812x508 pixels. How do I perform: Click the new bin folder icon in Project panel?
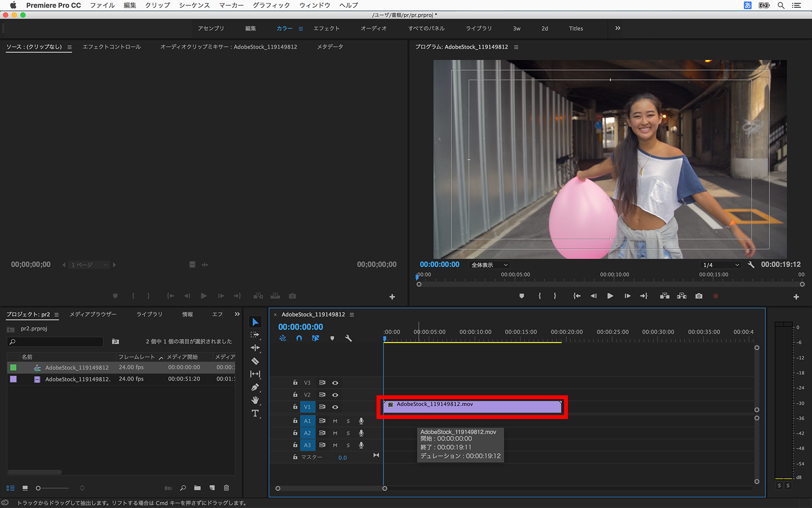point(197,488)
